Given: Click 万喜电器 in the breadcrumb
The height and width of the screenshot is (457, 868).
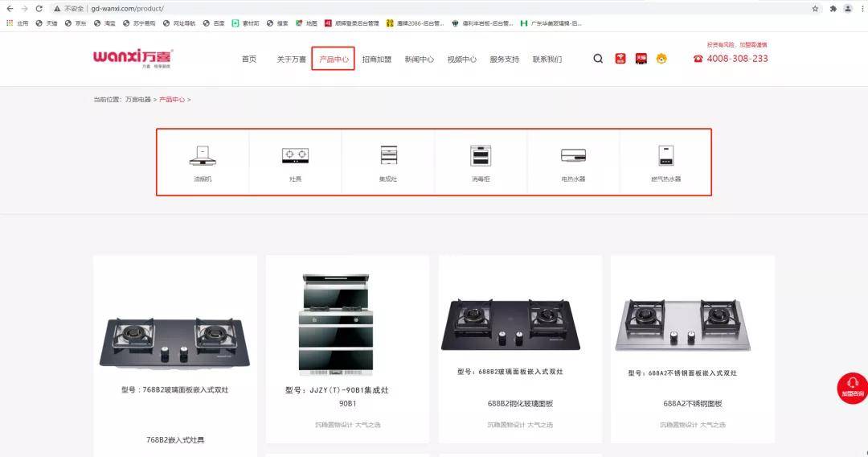Looking at the screenshot, I should (x=137, y=100).
